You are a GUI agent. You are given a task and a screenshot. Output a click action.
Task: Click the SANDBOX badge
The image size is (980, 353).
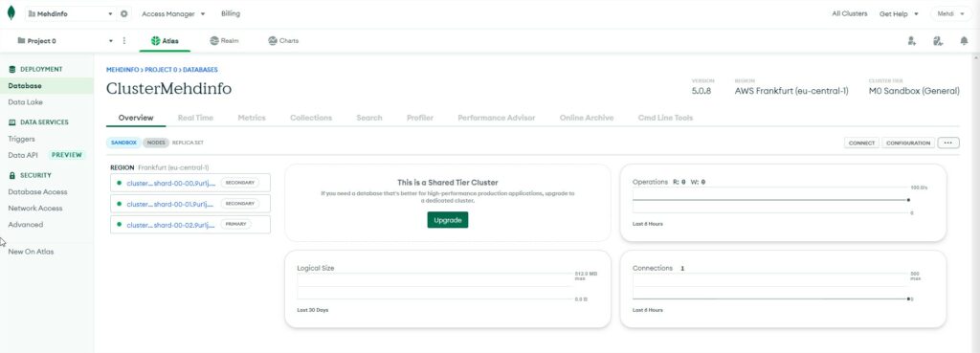(x=123, y=143)
